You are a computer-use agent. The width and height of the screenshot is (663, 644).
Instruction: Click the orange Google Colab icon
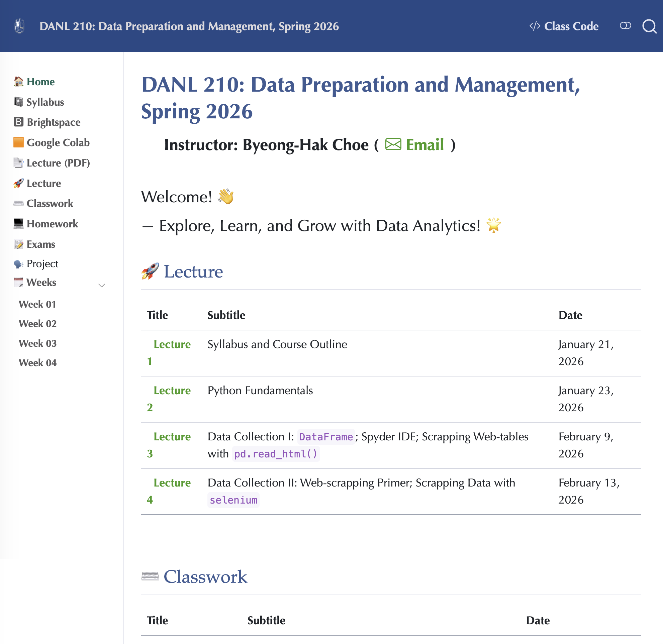[18, 142]
